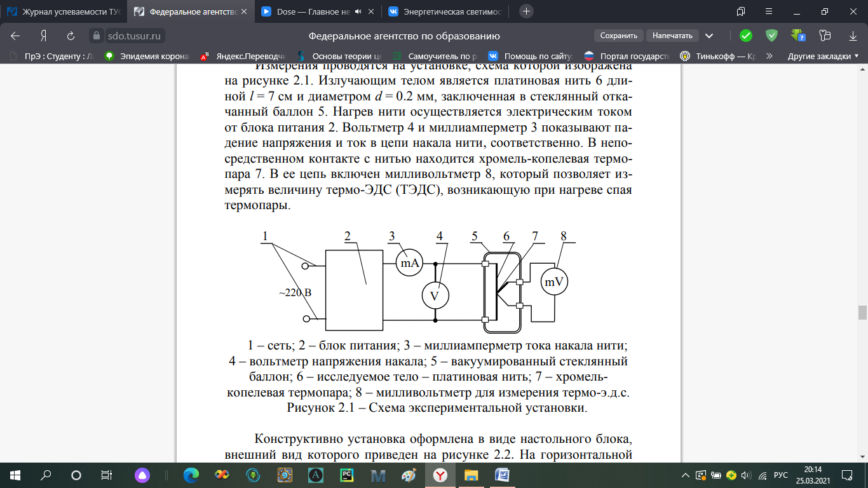Open Microsoft Edge from the taskbar
Image resolution: width=868 pixels, height=488 pixels.
[x=191, y=475]
